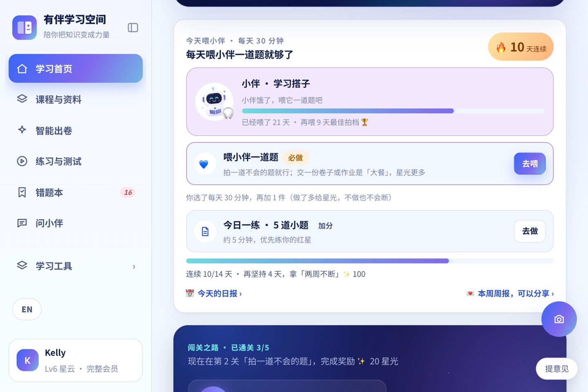
Task: Click the 有伴学习空间 app logo icon
Action: (x=24, y=27)
